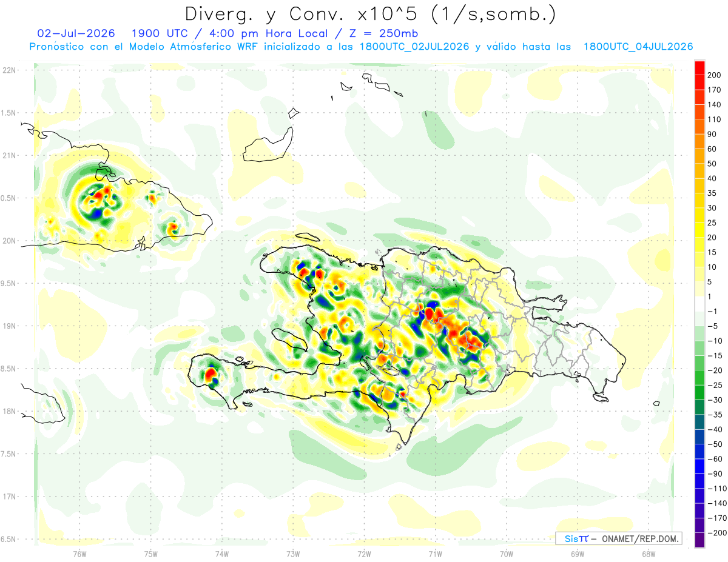Click the "73W" longitude label
The width and height of the screenshot is (728, 562).
(x=293, y=554)
